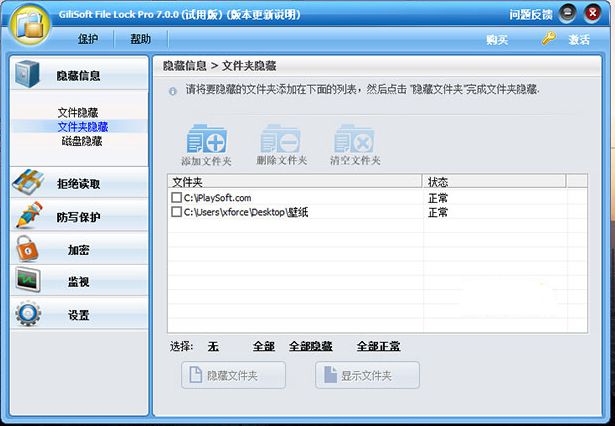Open the 防写保护 section

coord(79,216)
